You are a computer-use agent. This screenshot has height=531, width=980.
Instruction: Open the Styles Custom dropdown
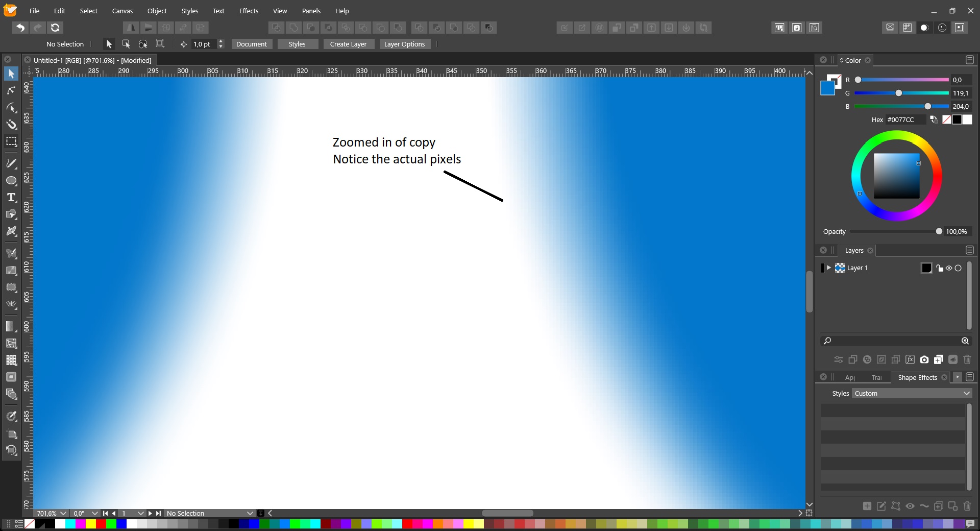[912, 393]
